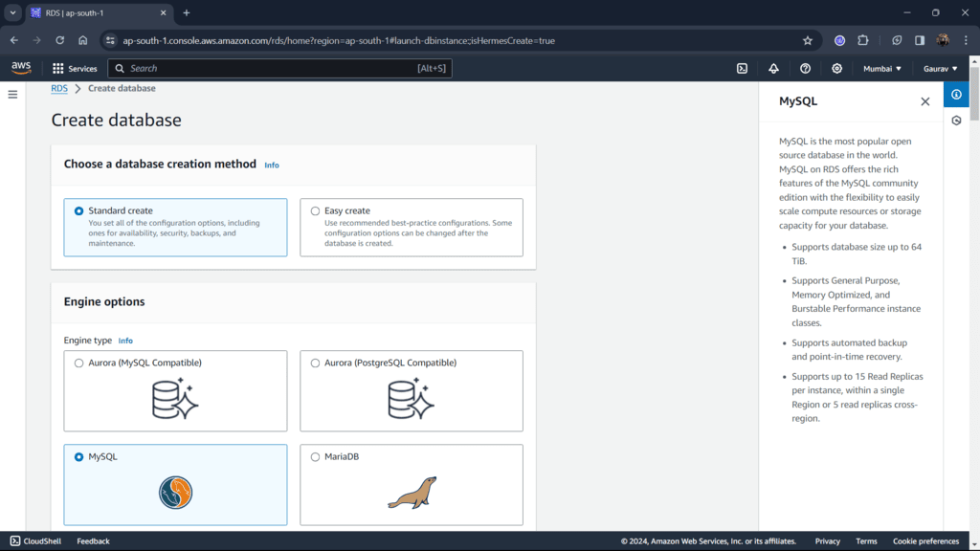Screen dimensions: 980x551
Task: Click the MariaDB seal logo
Action: click(x=412, y=493)
